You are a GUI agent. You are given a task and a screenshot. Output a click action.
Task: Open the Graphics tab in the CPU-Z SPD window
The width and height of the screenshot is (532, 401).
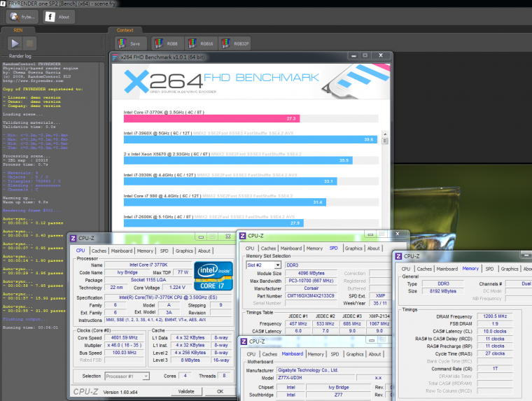353,248
